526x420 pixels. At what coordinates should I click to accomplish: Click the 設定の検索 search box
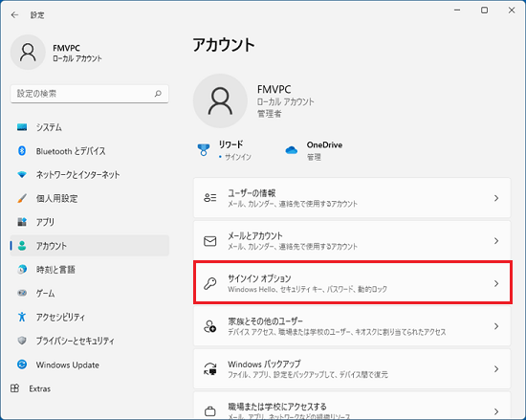90,94
